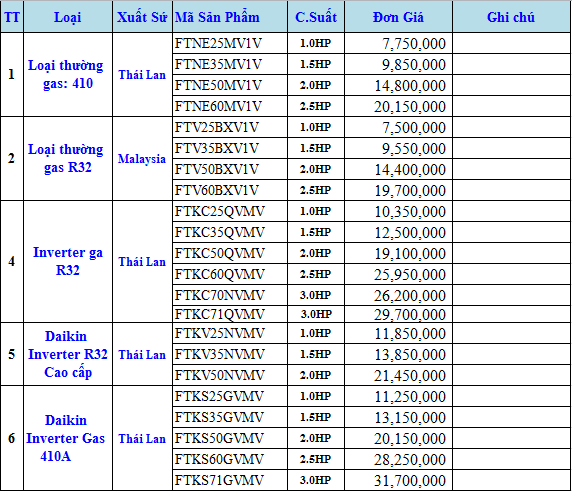Select 'Daikin Inverter Gas 410A' cell
The height and width of the screenshot is (492, 575).
tap(68, 438)
